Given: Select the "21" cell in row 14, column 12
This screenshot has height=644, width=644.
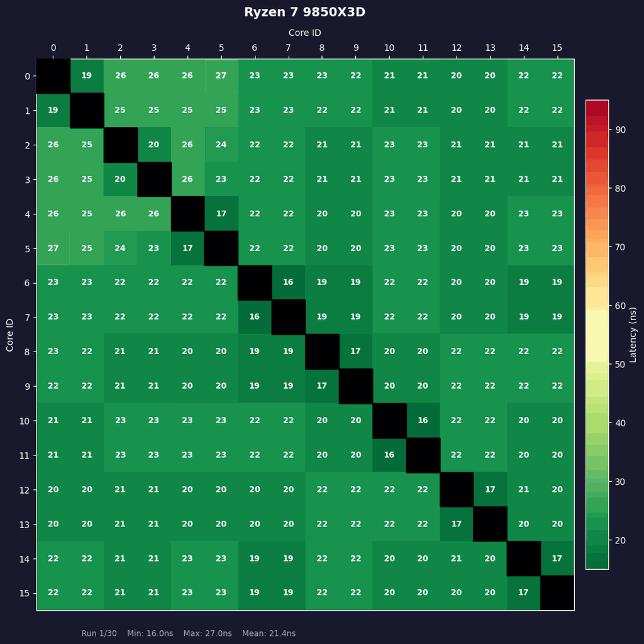Looking at the screenshot, I should click(457, 558).
